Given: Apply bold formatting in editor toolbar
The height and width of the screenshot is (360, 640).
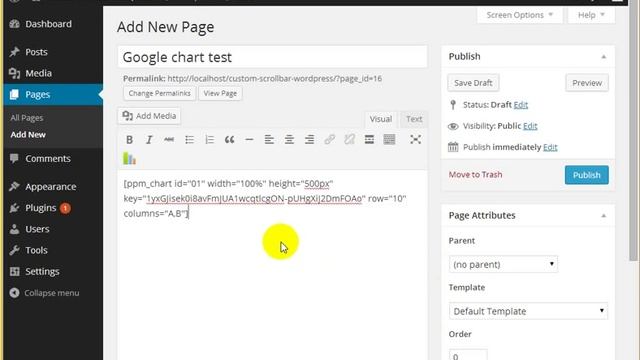Looking at the screenshot, I should 129,140.
